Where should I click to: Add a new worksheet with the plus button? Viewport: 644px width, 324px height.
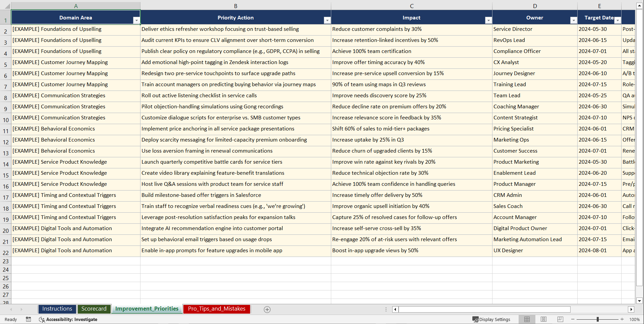coord(267,309)
